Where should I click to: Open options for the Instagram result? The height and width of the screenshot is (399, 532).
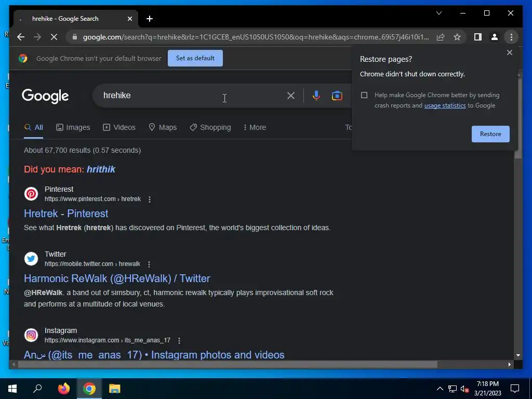(179, 341)
